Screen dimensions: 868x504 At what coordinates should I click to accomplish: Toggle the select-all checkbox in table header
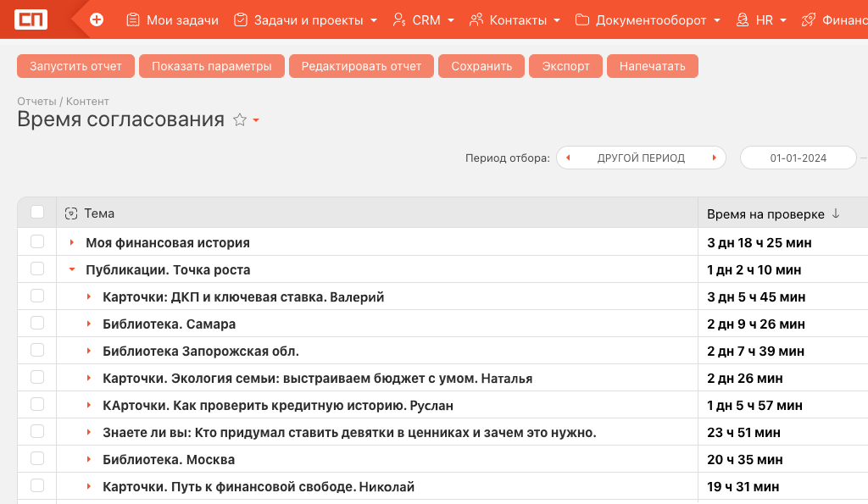(x=37, y=213)
